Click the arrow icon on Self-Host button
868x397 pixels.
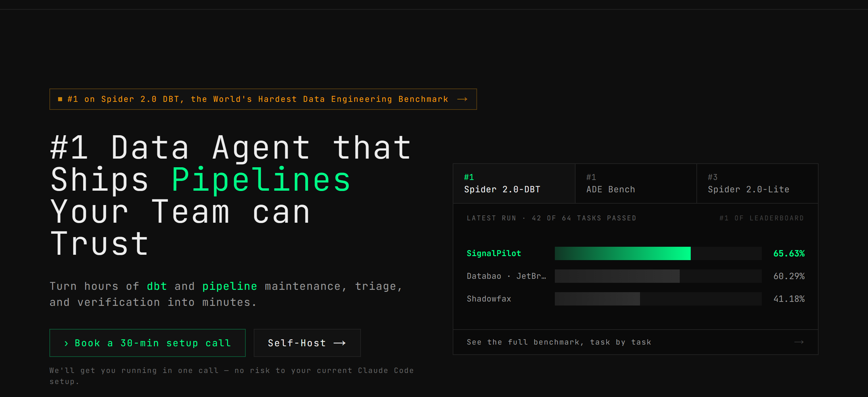(x=339, y=343)
